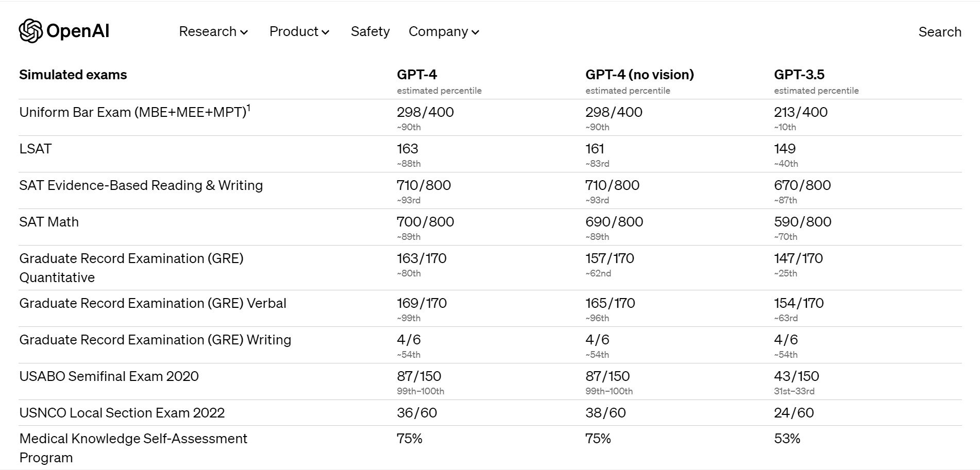Click the USNCO Local Section Exam 2022 label
980x470 pixels.
pyautogui.click(x=122, y=413)
